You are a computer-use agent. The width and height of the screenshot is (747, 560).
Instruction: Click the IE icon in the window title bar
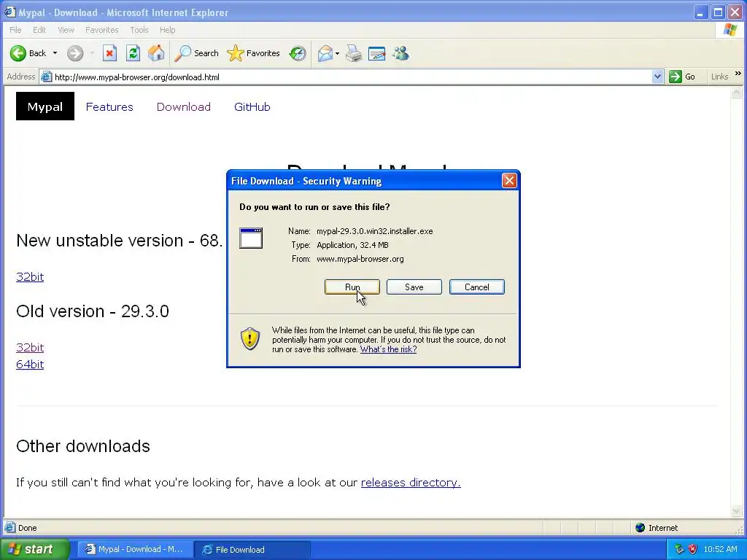pyautogui.click(x=10, y=12)
